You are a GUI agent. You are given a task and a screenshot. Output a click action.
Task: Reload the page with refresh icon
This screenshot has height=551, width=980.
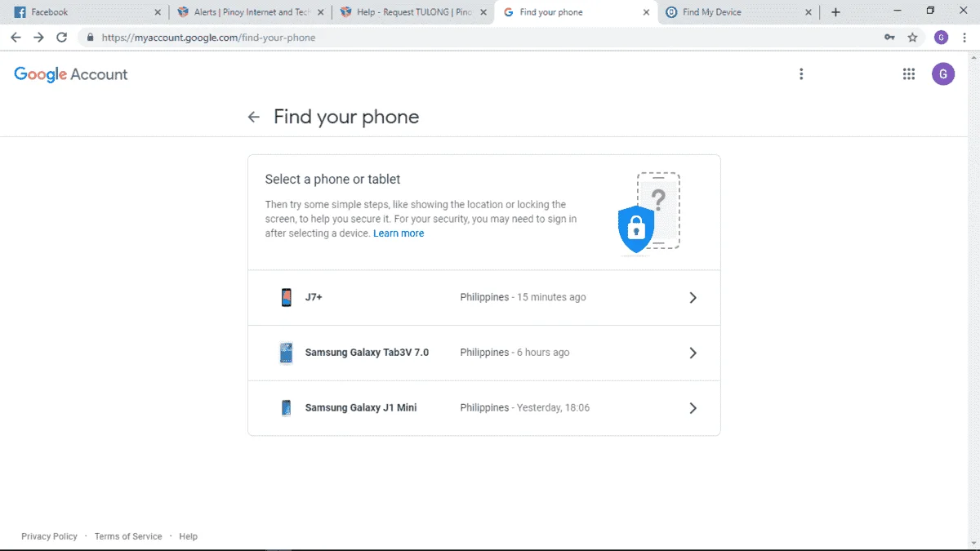61,38
